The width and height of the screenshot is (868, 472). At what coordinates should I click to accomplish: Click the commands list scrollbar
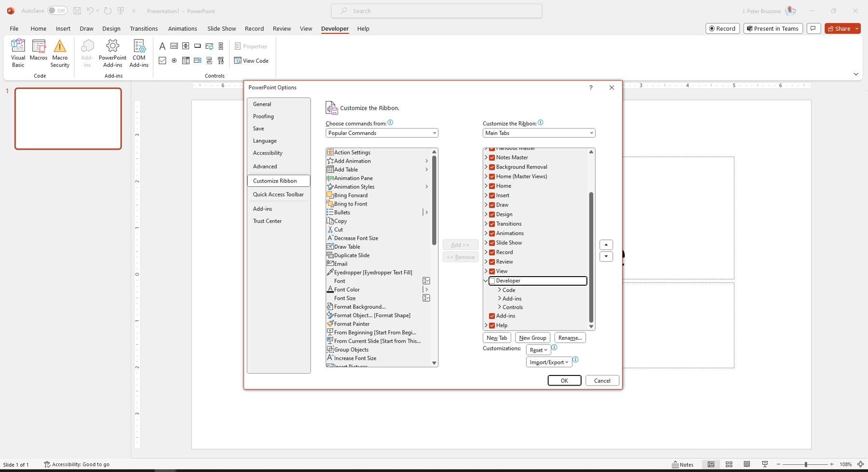434,200
